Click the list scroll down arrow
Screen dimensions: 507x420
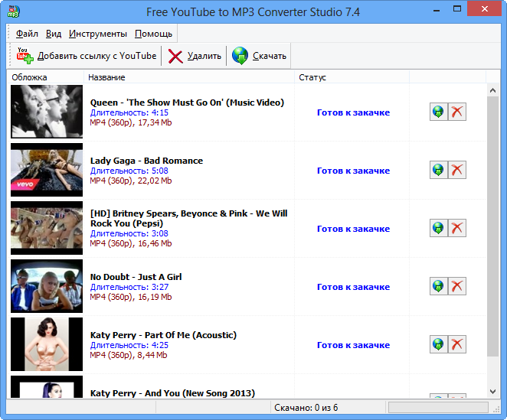[492, 392]
